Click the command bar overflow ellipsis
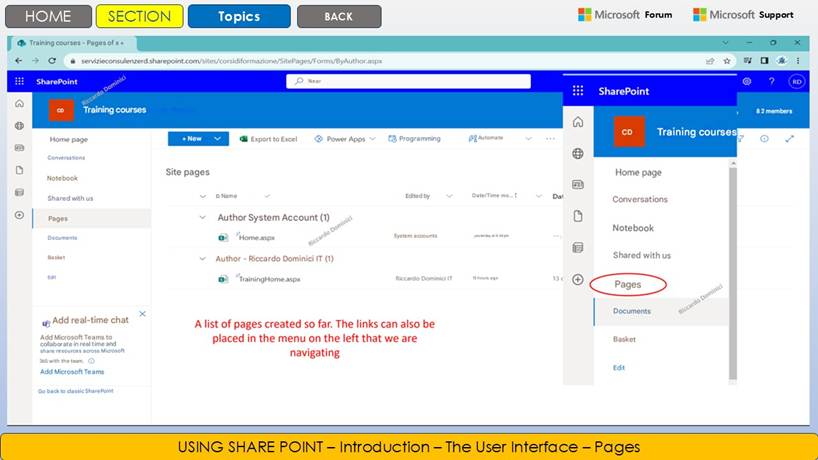Viewport: 818px width, 460px height. pyautogui.click(x=550, y=139)
